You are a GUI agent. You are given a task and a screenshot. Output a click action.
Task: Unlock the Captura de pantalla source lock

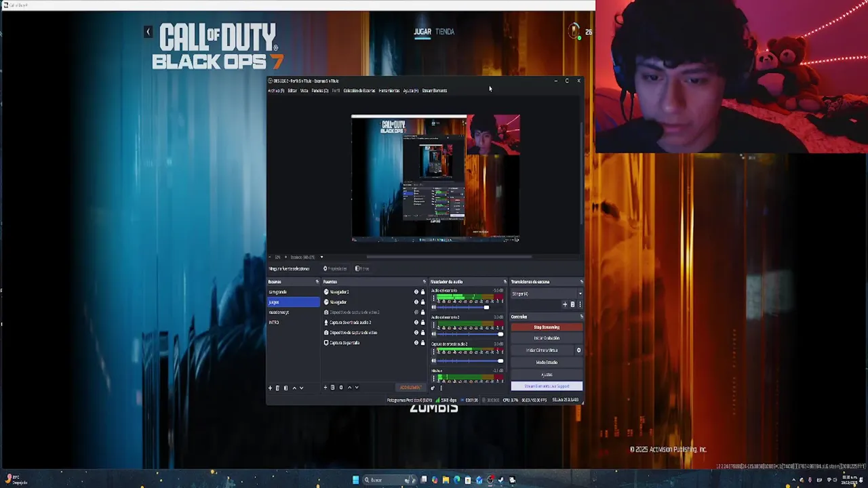coord(422,343)
